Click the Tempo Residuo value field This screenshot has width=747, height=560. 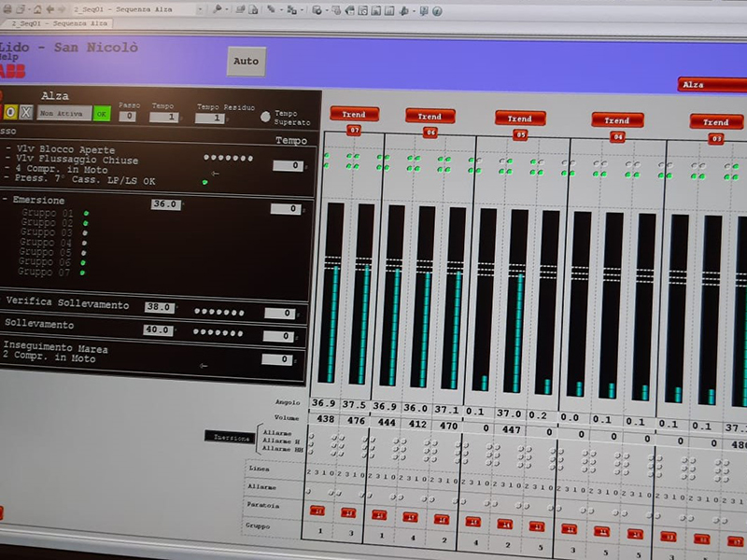214,119
